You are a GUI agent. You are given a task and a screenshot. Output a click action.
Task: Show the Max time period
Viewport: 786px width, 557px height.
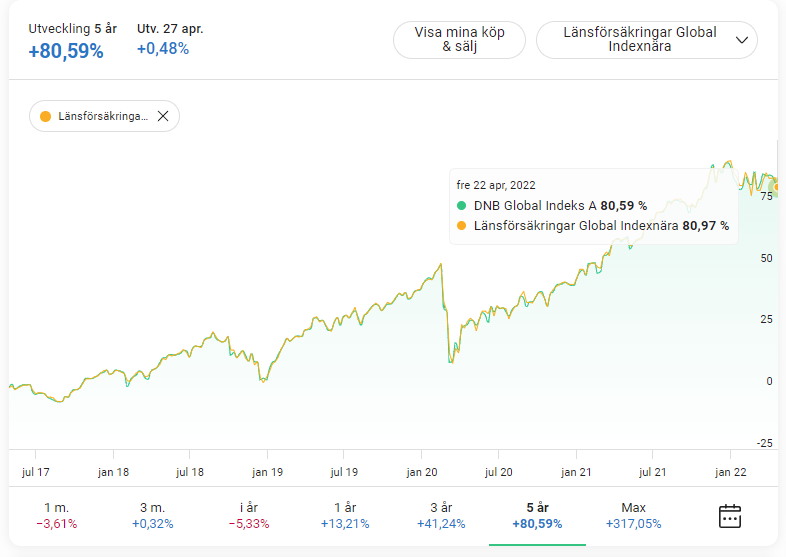[x=633, y=515]
